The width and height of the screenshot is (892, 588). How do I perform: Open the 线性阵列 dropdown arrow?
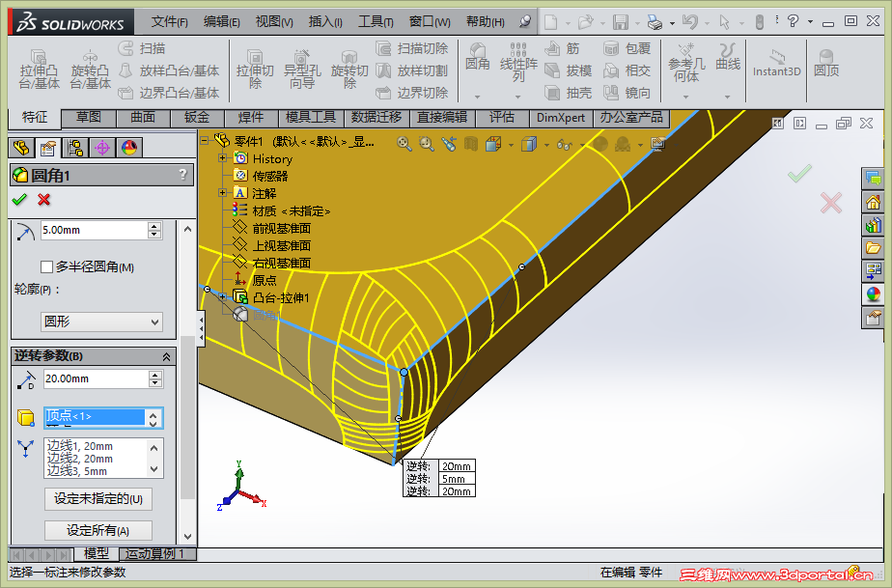coord(517,97)
